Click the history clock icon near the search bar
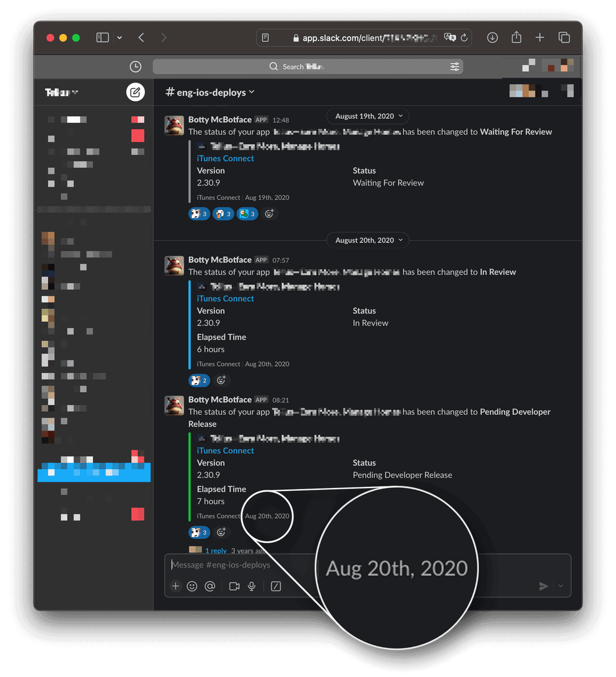The height and width of the screenshot is (677, 616). pyautogui.click(x=135, y=66)
